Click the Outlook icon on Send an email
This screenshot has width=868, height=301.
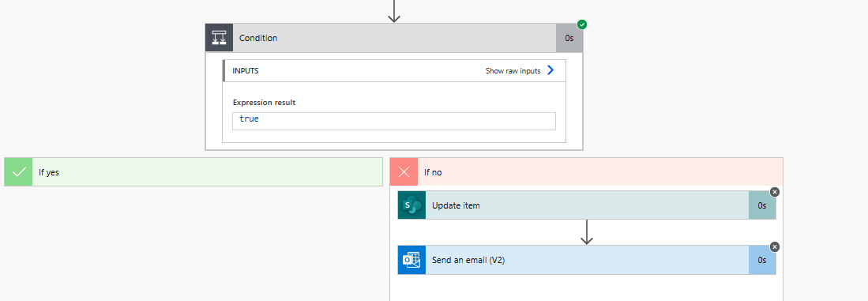(411, 260)
